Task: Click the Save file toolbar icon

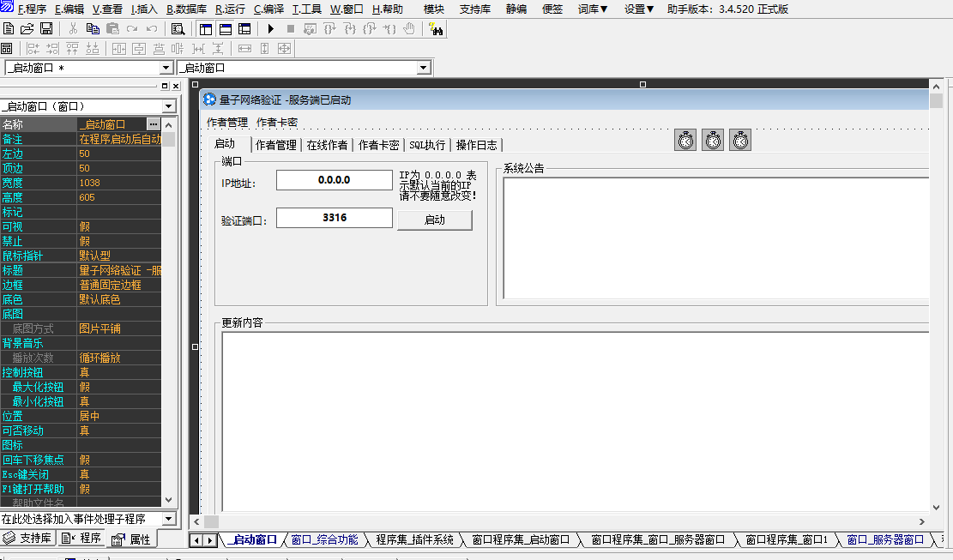Action: tap(46, 29)
